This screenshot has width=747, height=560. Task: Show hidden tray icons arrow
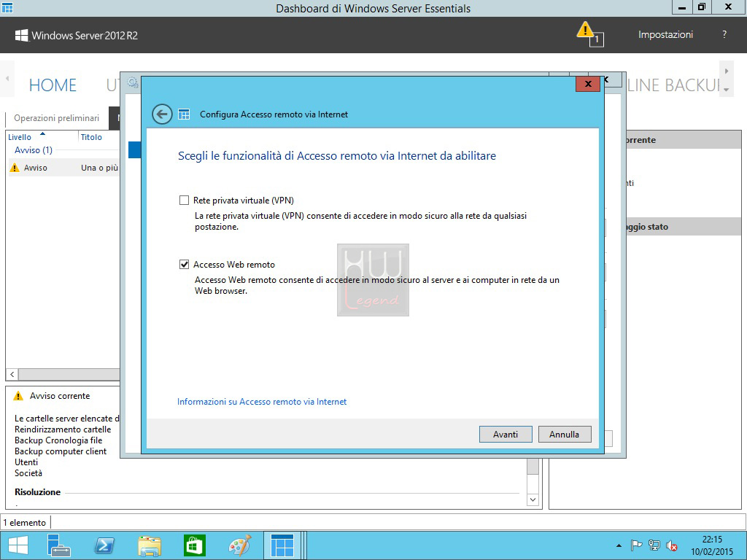[x=619, y=545]
